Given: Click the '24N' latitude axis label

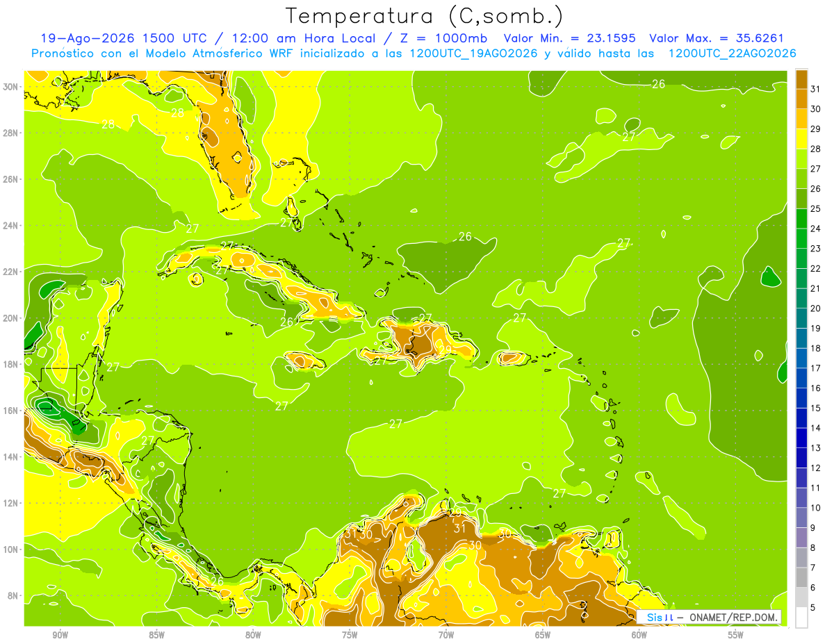Looking at the screenshot, I should [x=11, y=226].
